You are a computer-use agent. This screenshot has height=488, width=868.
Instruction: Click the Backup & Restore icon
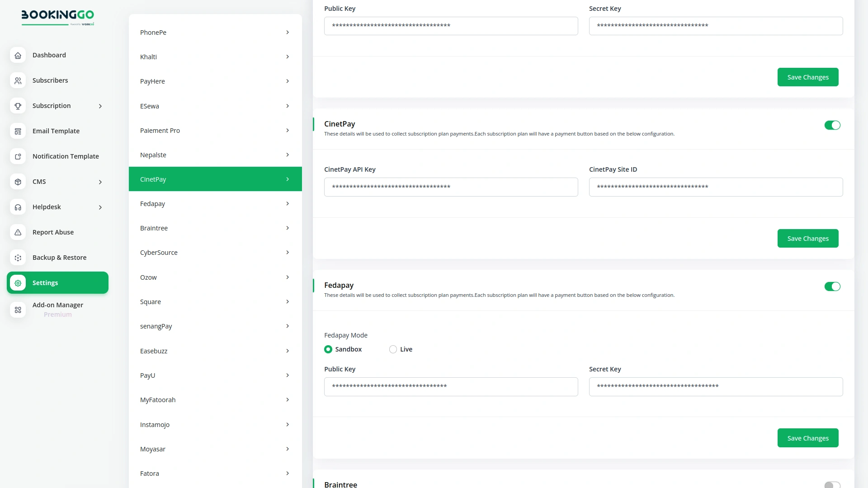(18, 258)
